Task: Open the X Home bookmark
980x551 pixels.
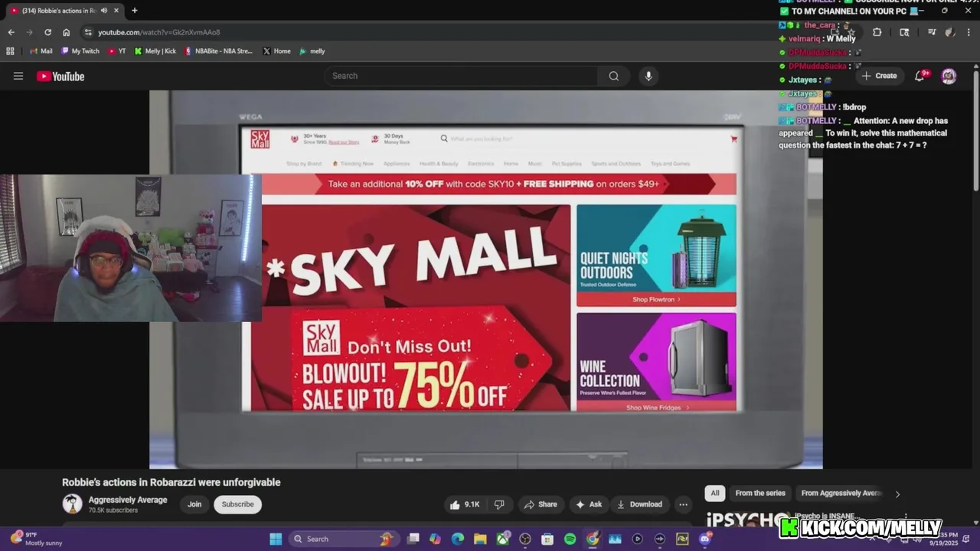Action: [276, 51]
